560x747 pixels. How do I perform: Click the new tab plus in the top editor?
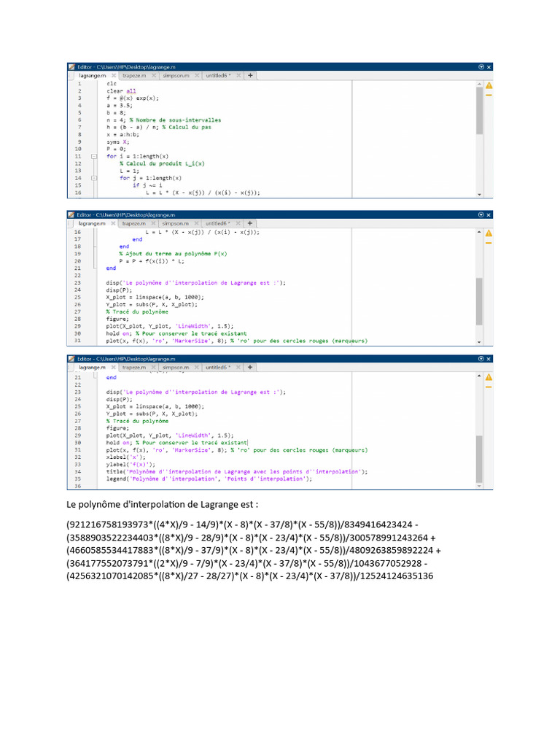point(250,75)
